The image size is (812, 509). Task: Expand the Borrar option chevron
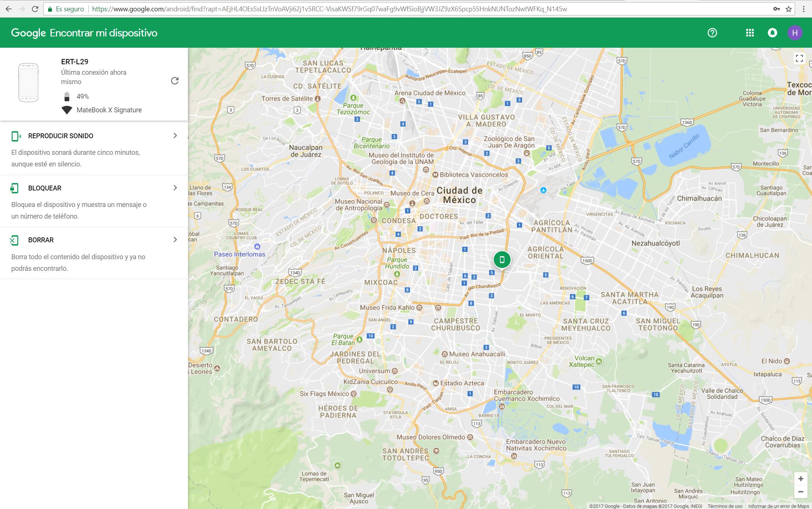(175, 240)
